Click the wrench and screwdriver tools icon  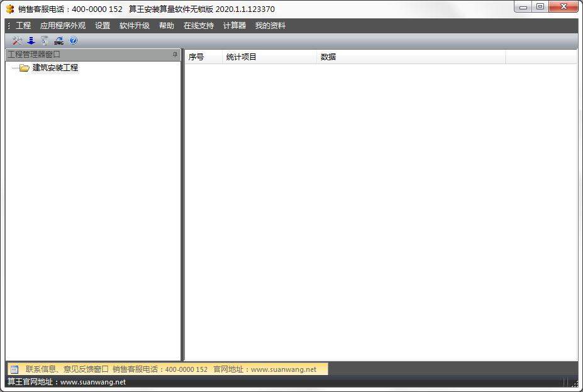17,41
